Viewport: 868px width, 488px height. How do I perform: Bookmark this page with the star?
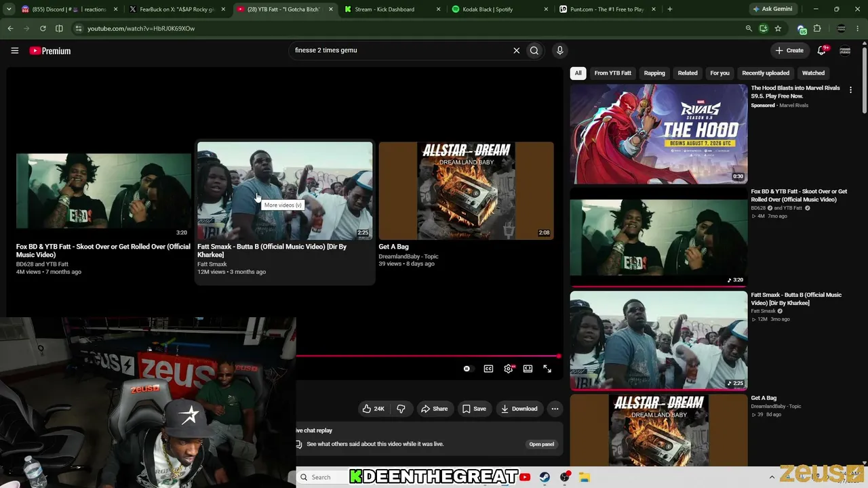pos(778,28)
